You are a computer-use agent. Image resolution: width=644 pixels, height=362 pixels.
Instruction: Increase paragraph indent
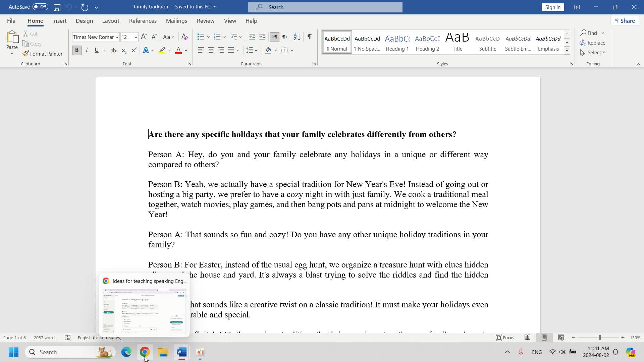point(262,37)
